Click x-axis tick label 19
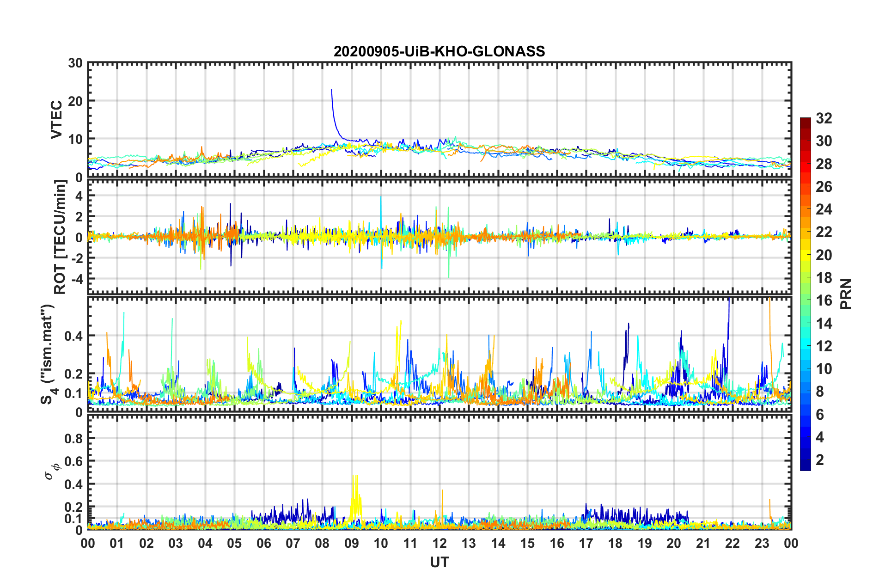This screenshot has height=588, width=879. pyautogui.click(x=645, y=543)
